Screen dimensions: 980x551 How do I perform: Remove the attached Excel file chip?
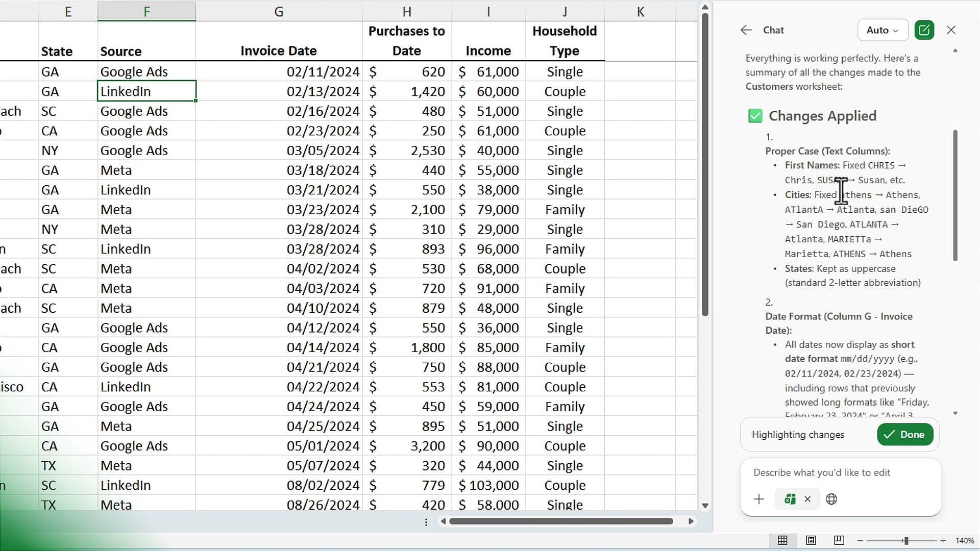(x=807, y=499)
